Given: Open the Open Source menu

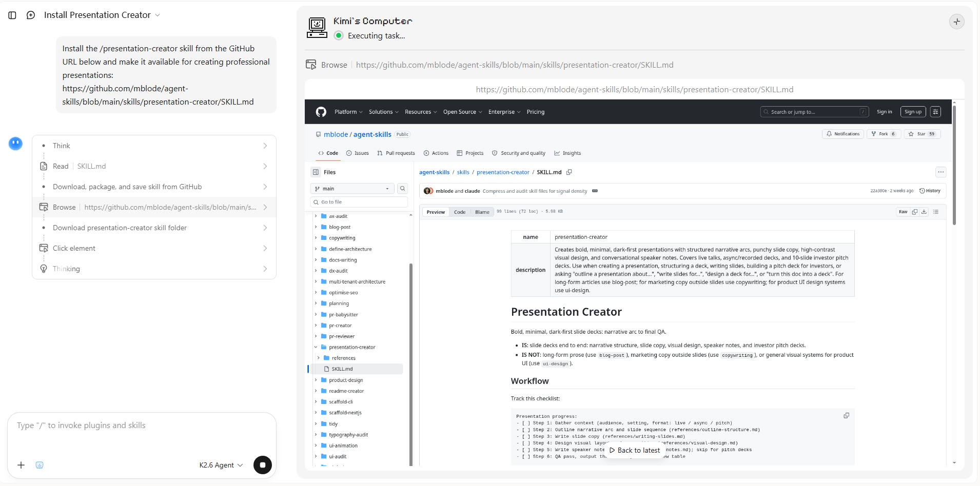Looking at the screenshot, I should point(462,112).
